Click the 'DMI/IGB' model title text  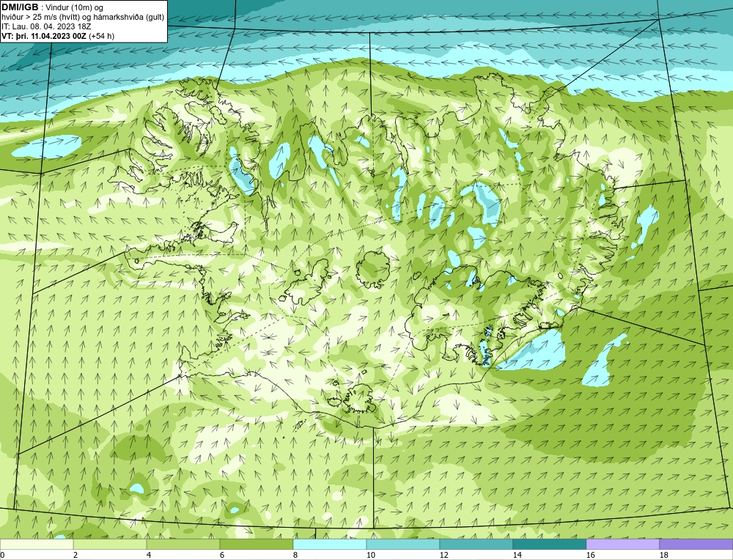pyautogui.click(x=20, y=7)
